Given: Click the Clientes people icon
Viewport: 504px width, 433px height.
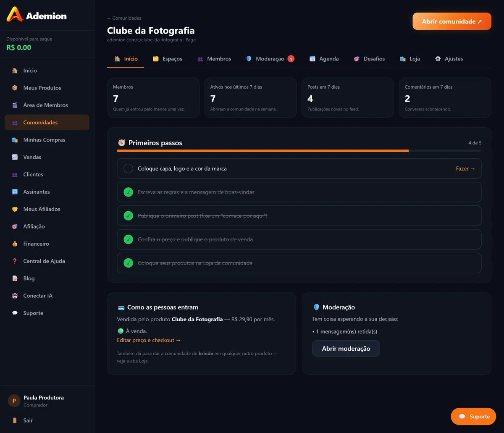Looking at the screenshot, I should point(15,174).
